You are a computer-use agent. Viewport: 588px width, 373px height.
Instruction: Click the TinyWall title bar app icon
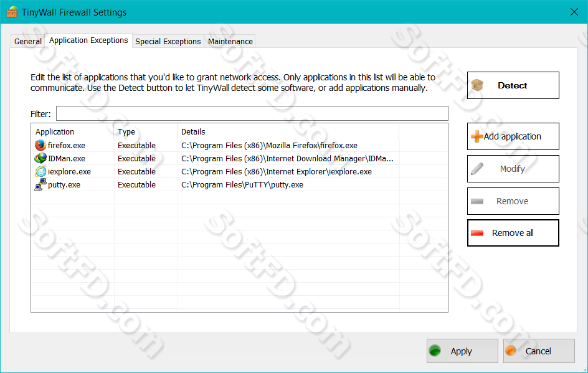click(x=12, y=12)
